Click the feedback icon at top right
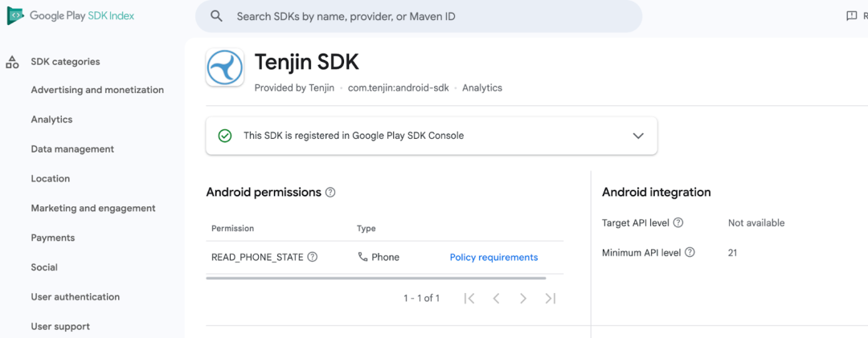 tap(852, 16)
